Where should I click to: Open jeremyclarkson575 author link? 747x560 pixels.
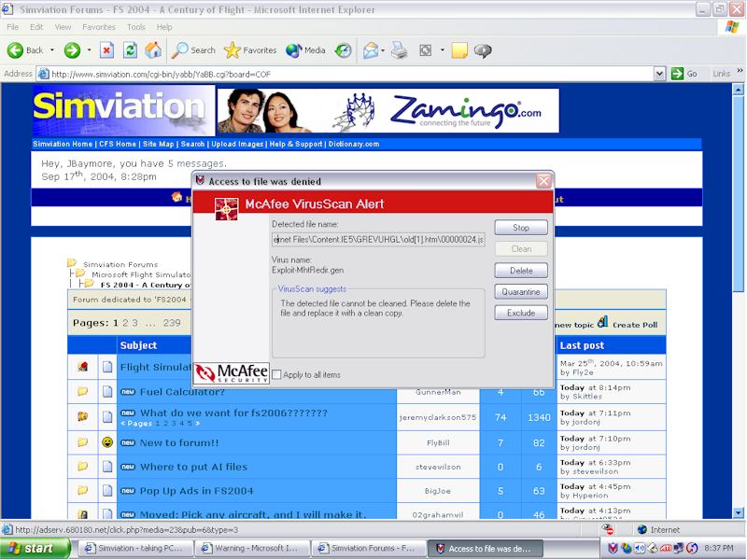pyautogui.click(x=437, y=417)
